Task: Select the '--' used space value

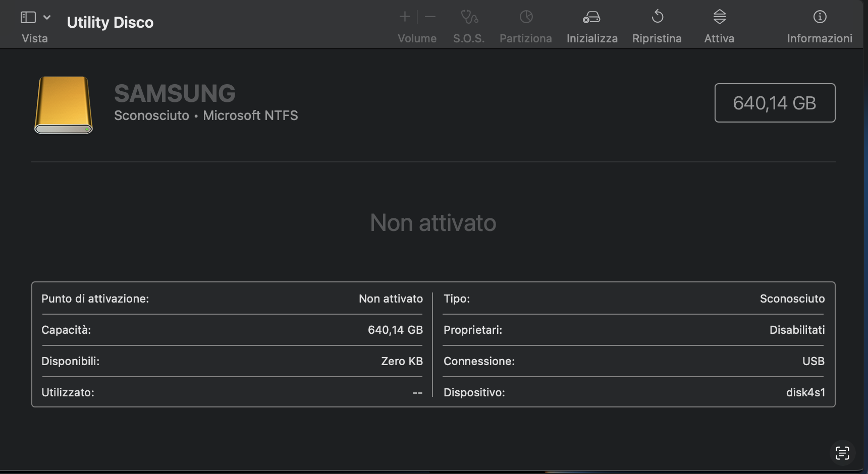Action: click(x=417, y=392)
